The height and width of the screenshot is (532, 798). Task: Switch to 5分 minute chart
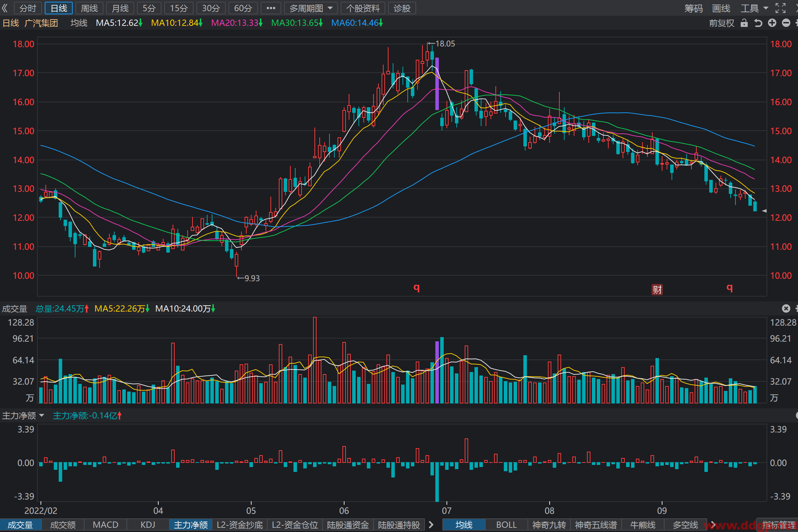coord(149,8)
